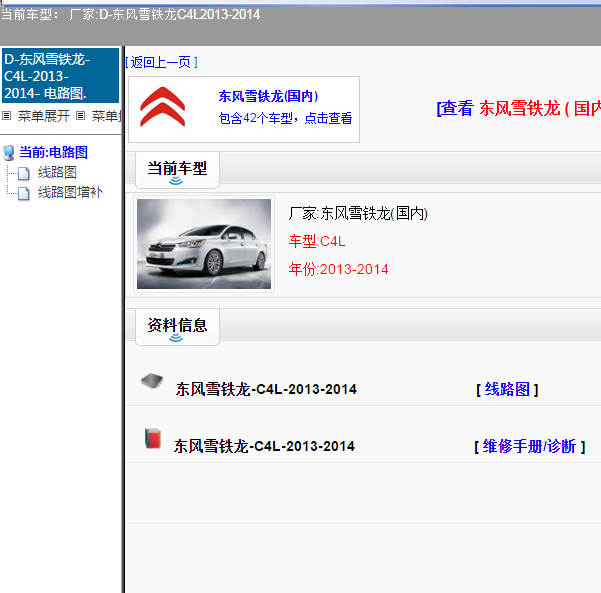Click the 查看 东风雪铁龙 link on the right
Screen dimensions: 601x593
click(519, 108)
